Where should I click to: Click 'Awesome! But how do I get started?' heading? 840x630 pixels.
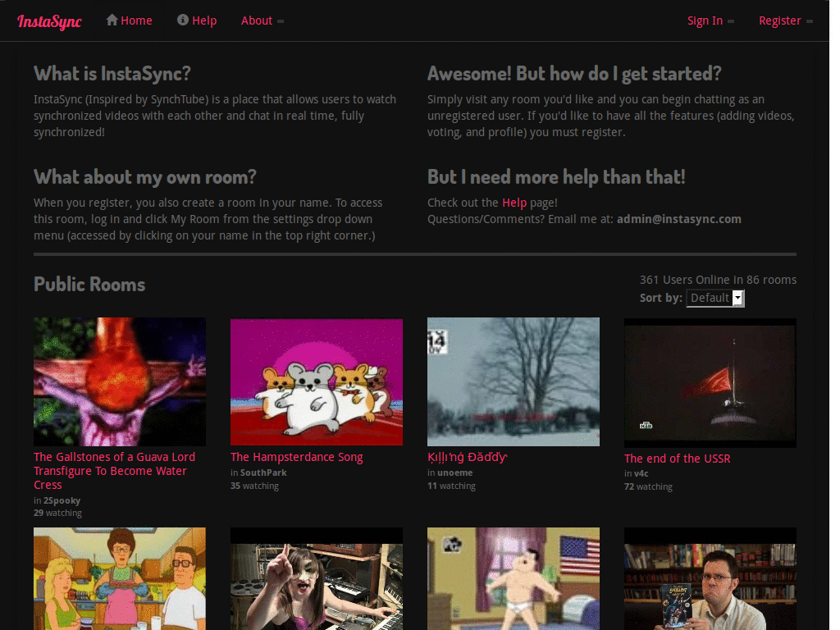pyautogui.click(x=574, y=73)
